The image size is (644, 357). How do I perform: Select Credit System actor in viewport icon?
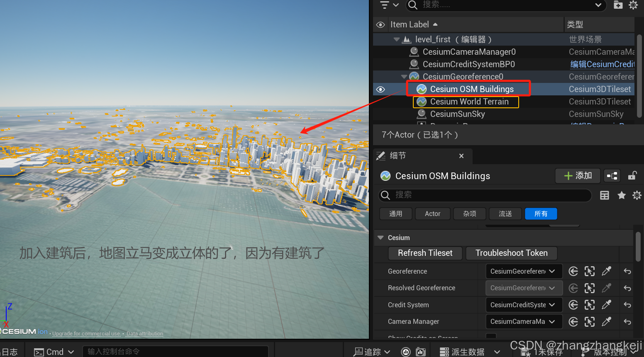(590, 305)
